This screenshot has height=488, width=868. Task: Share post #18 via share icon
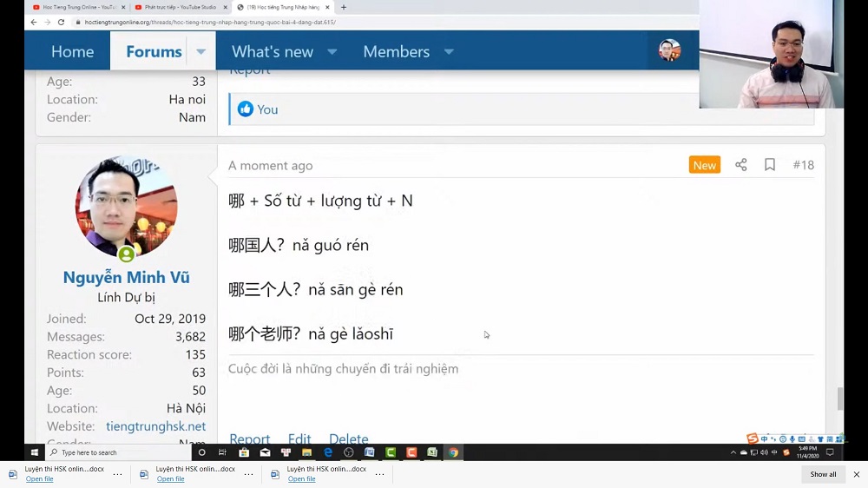pos(740,164)
